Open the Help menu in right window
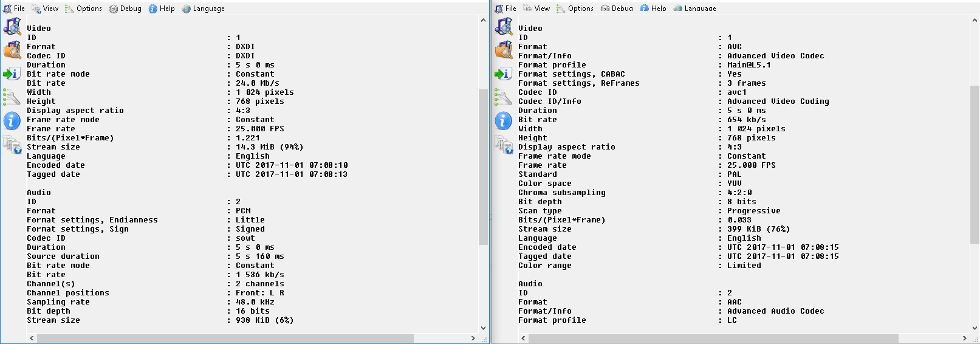Screen dimensions: 980x344 (x=653, y=9)
